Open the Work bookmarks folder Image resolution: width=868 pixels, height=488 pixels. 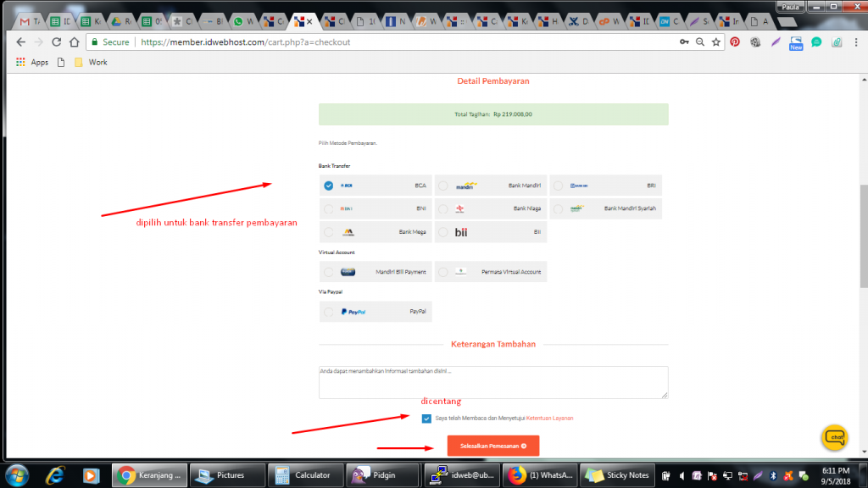click(x=91, y=63)
